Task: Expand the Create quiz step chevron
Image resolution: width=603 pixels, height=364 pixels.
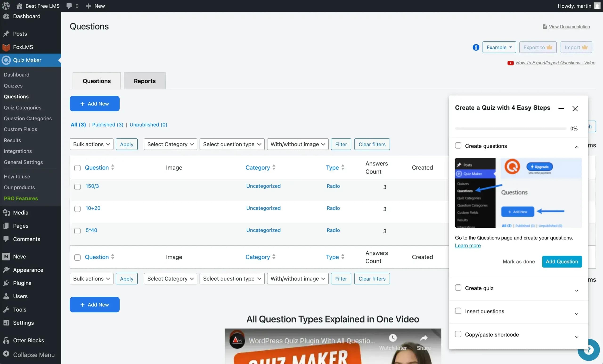Action: click(x=576, y=290)
